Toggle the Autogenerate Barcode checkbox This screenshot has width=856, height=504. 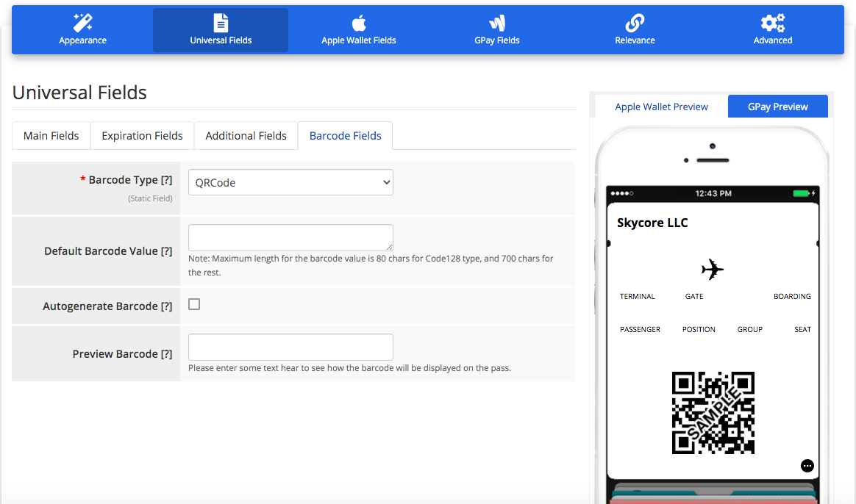[x=194, y=304]
